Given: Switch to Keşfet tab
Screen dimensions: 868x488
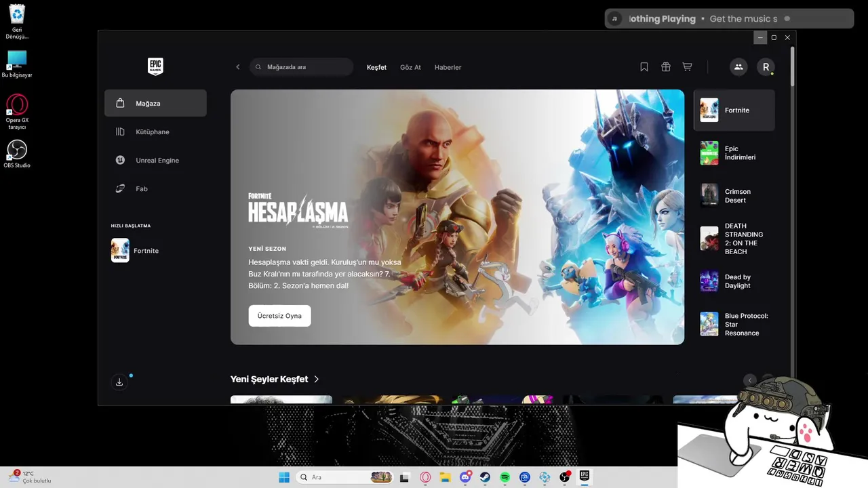Looking at the screenshot, I should click(376, 67).
